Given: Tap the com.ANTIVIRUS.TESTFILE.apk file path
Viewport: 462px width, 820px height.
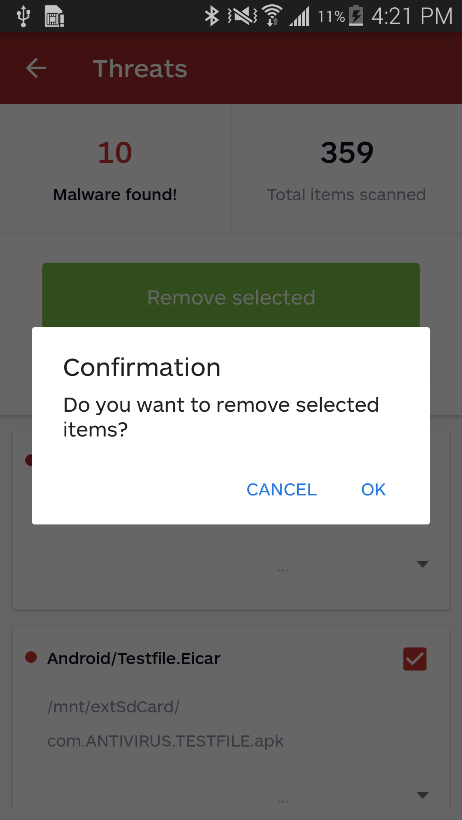Looking at the screenshot, I should click(x=165, y=741).
